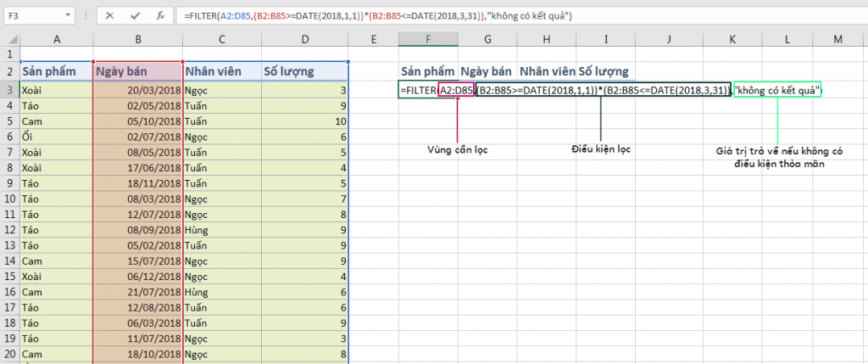Select column B header
868x364 pixels.
(x=138, y=40)
